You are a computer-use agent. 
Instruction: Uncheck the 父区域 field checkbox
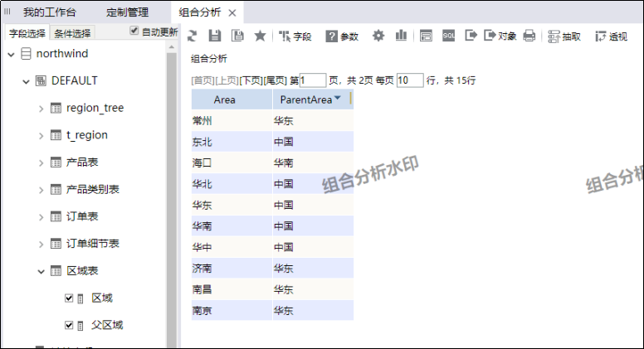(x=69, y=325)
